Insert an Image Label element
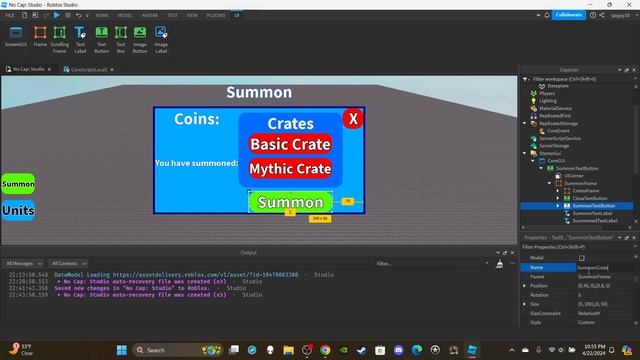Viewport: 640px width, 360px height. pos(161,39)
